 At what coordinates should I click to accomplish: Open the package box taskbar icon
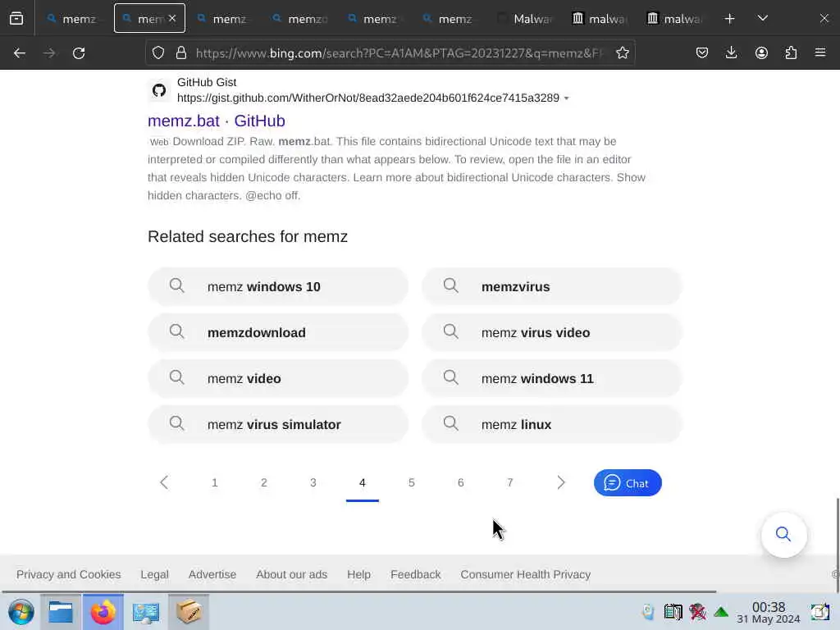pos(189,612)
